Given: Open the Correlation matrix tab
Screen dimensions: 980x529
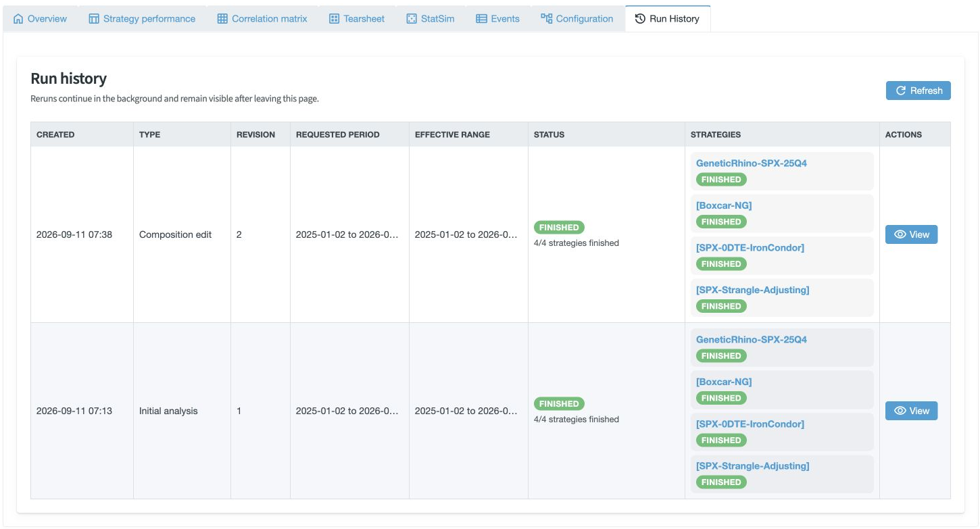Looking at the screenshot, I should (x=262, y=19).
